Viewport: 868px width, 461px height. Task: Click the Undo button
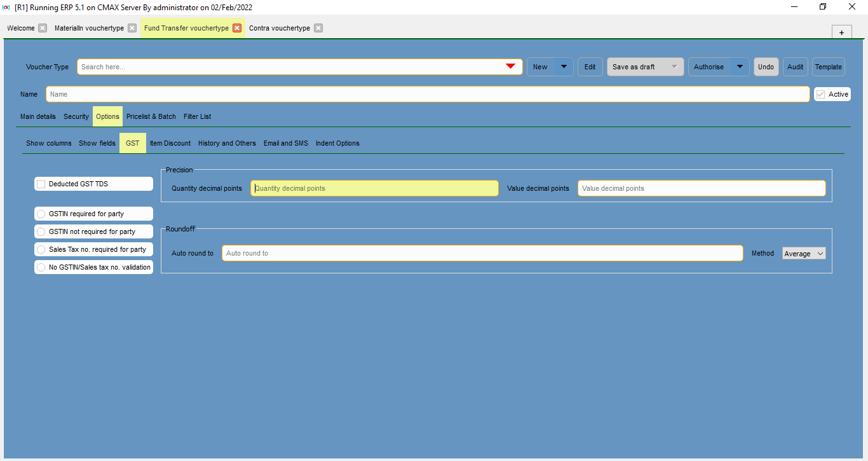click(x=766, y=67)
